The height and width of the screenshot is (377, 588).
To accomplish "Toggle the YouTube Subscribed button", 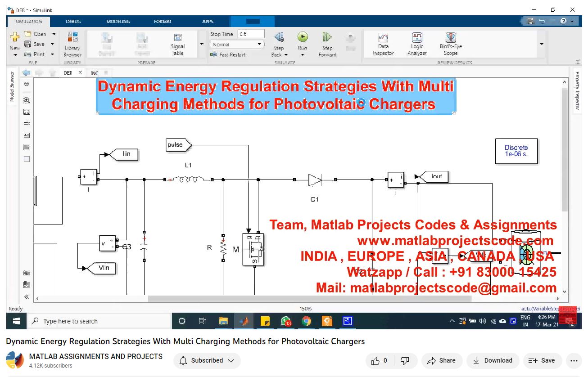I will click(207, 360).
